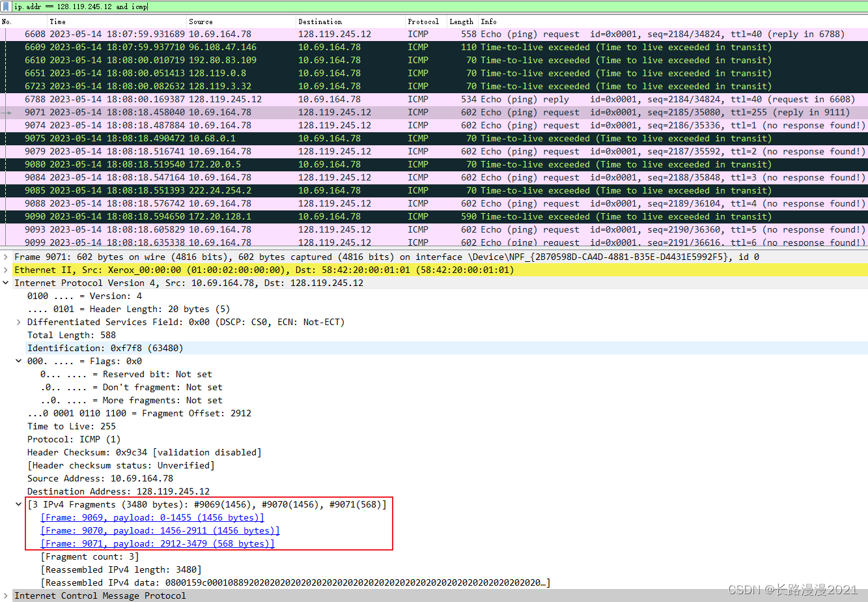
Task: Expand the Differentiated Services Field node
Action: coord(20,322)
